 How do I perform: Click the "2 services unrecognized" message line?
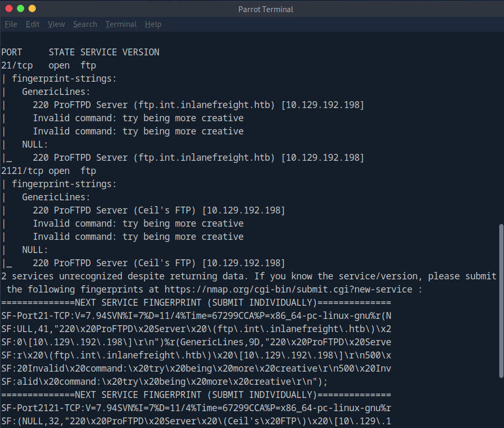248,276
